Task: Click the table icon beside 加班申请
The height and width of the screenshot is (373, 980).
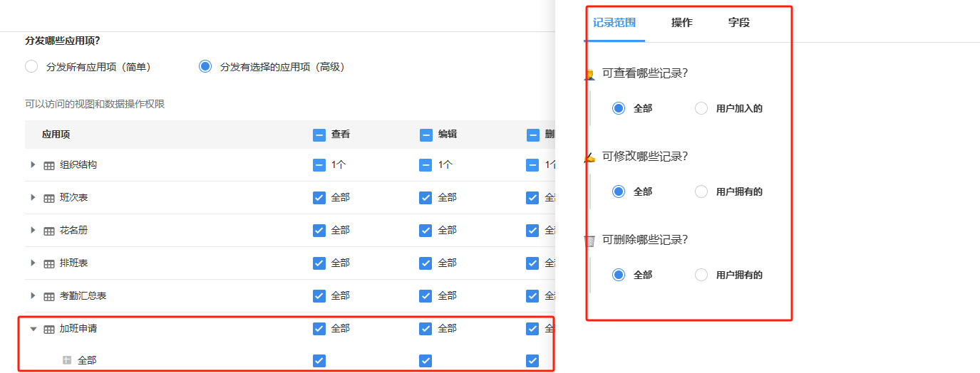Action: pyautogui.click(x=49, y=329)
